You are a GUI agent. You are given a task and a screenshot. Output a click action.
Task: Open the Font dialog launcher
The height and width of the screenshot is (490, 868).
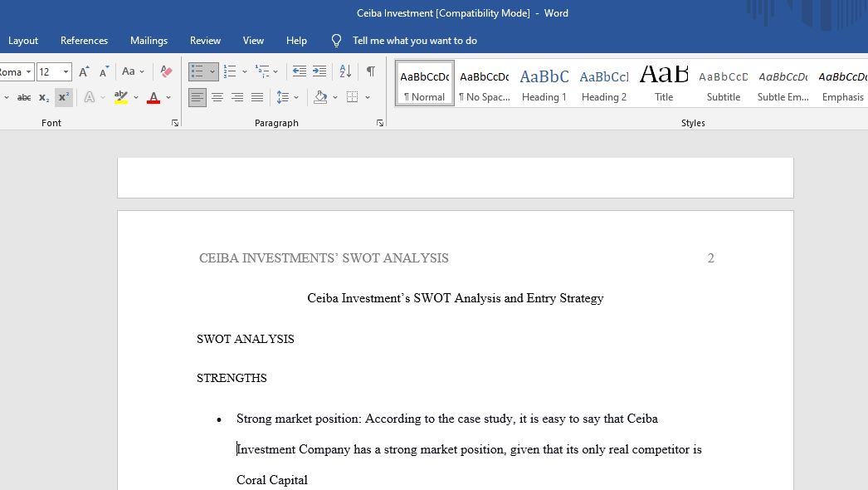[x=175, y=123]
